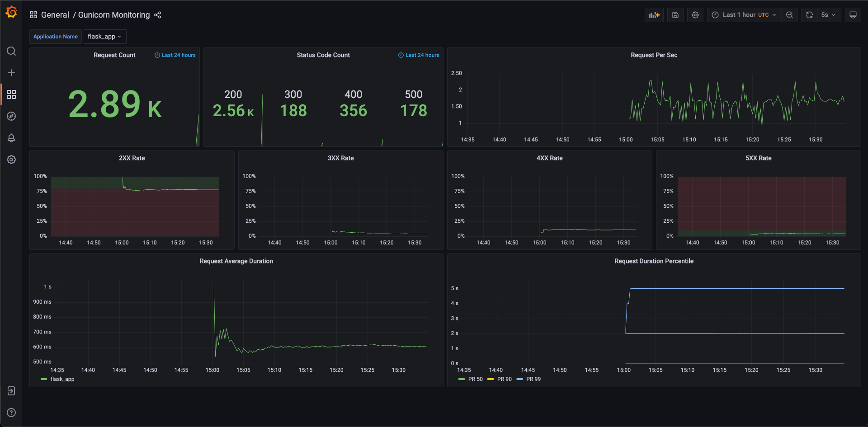Open dashboard settings gear in top toolbar

coord(695,15)
